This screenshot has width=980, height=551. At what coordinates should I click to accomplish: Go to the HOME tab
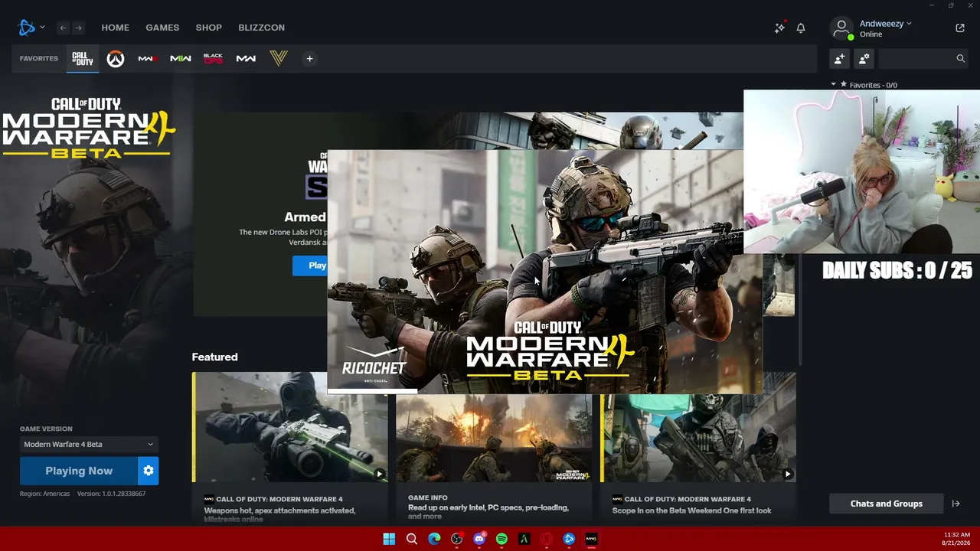point(116,28)
